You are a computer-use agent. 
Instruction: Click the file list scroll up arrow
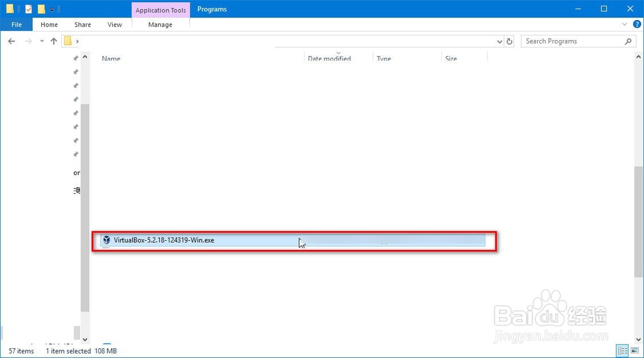639,57
